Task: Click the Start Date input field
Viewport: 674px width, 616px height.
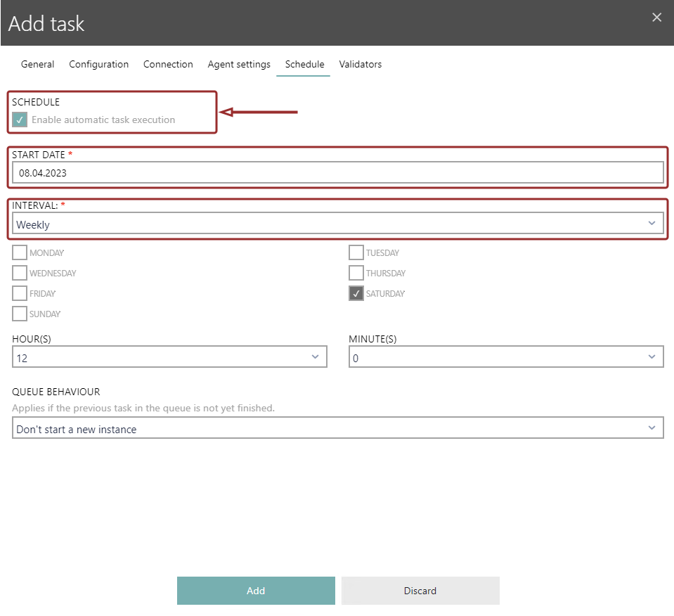Action: (338, 173)
